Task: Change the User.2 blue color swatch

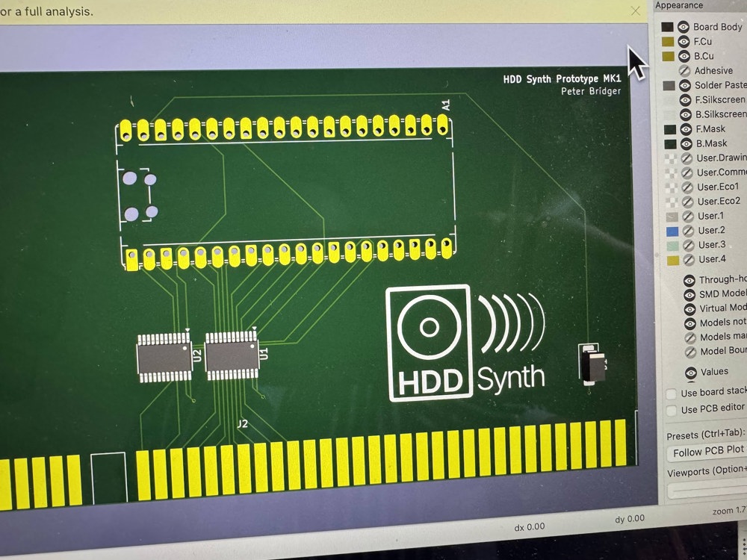Action: (x=672, y=231)
